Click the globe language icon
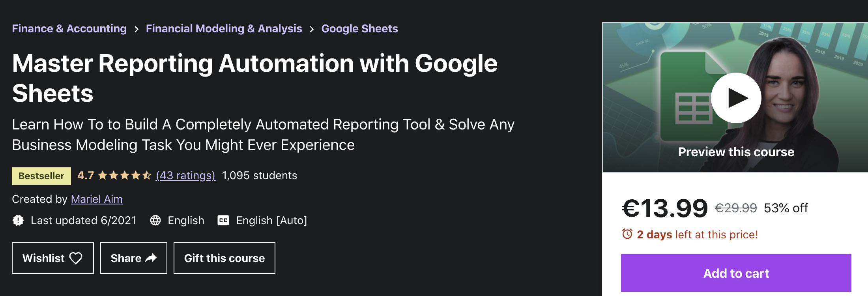Viewport: 868px width, 296px height. pyautogui.click(x=155, y=220)
